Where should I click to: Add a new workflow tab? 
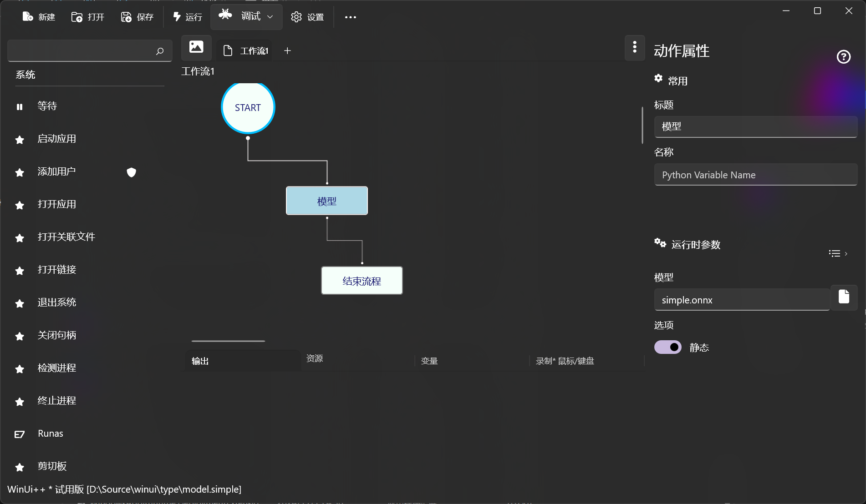[287, 50]
